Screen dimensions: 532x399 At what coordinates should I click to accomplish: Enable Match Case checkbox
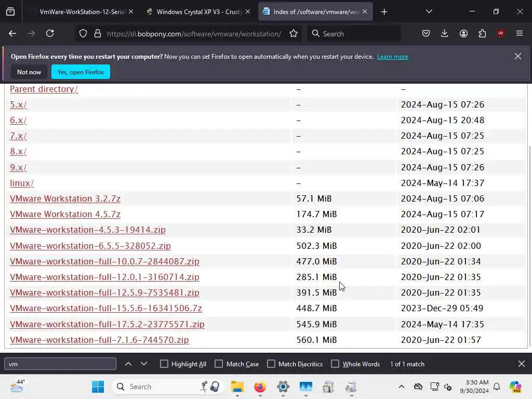pos(219,364)
